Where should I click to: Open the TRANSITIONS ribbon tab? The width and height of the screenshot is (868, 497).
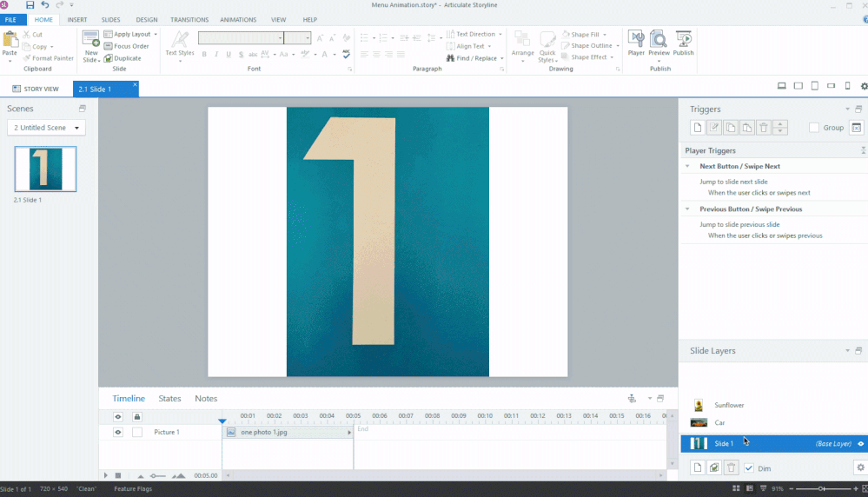pos(189,19)
